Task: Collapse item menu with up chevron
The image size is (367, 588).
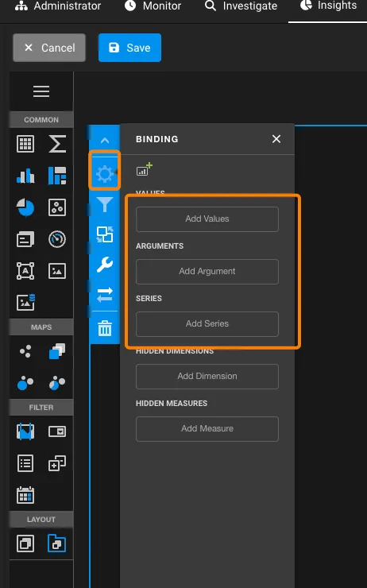Action: pos(105,141)
